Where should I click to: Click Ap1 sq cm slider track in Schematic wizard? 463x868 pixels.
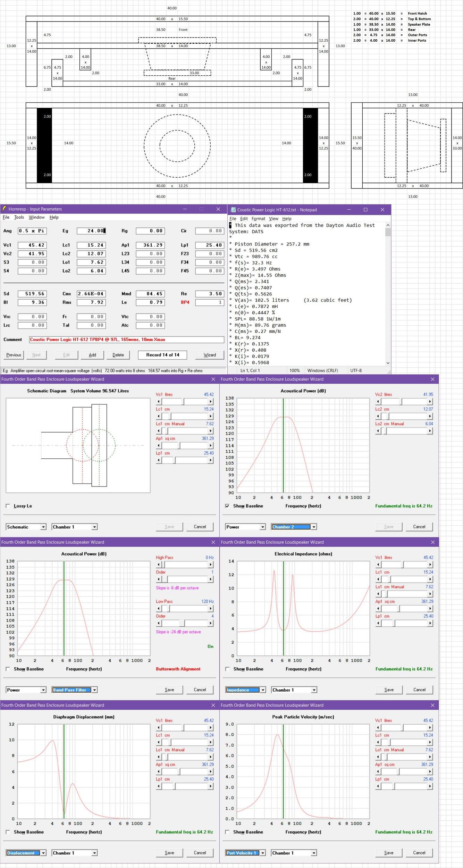pyautogui.click(x=185, y=445)
